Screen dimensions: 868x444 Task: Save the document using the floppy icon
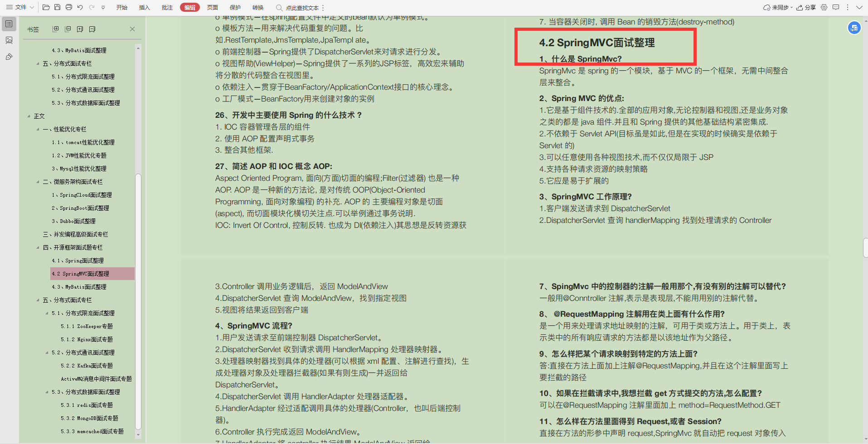(x=57, y=7)
